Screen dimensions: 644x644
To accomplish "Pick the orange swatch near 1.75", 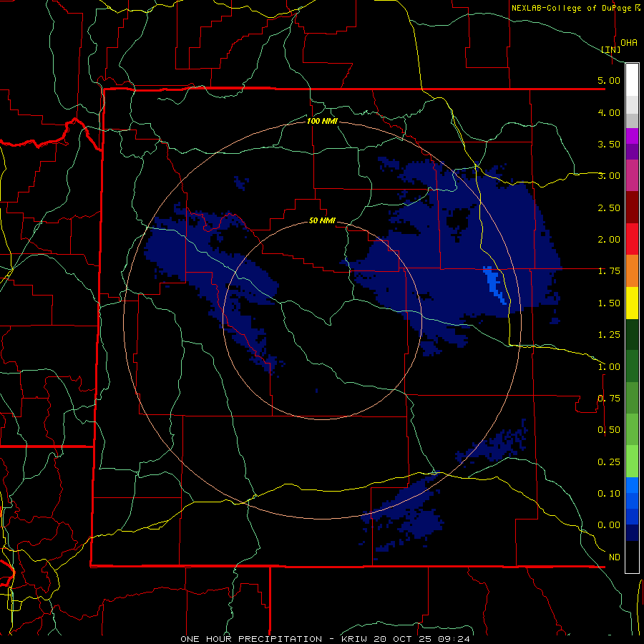I will pyautogui.click(x=632, y=271).
